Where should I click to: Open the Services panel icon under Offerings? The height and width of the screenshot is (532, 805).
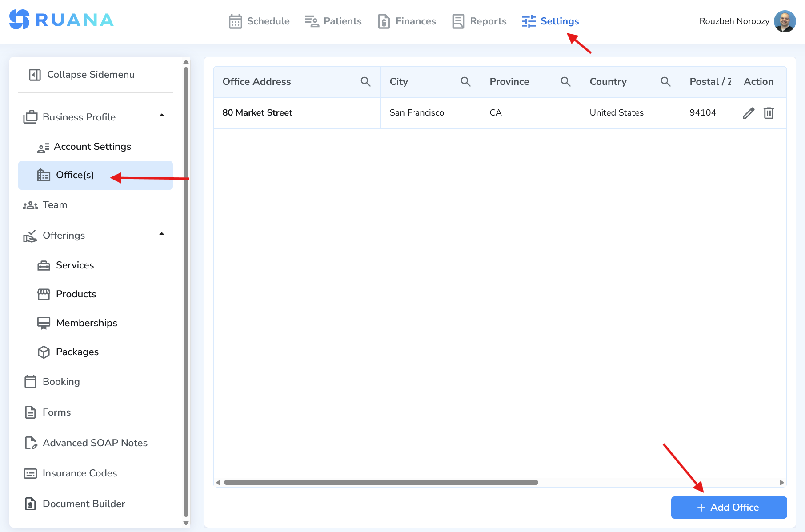43,265
